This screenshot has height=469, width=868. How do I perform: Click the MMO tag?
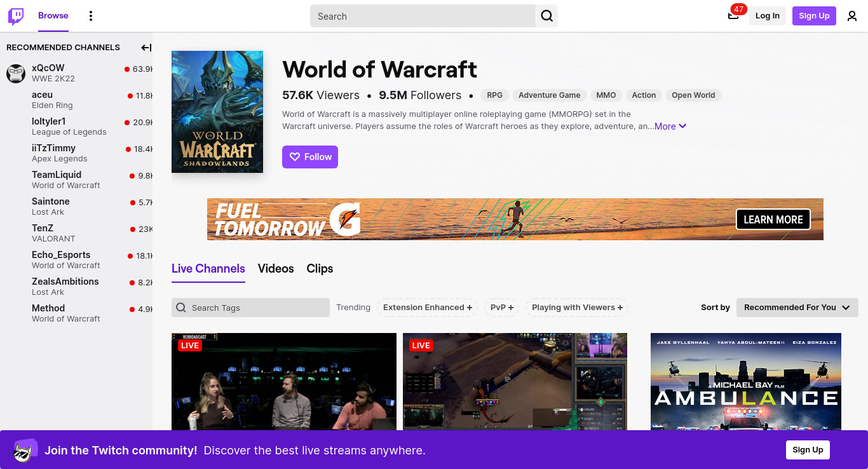[x=606, y=95]
